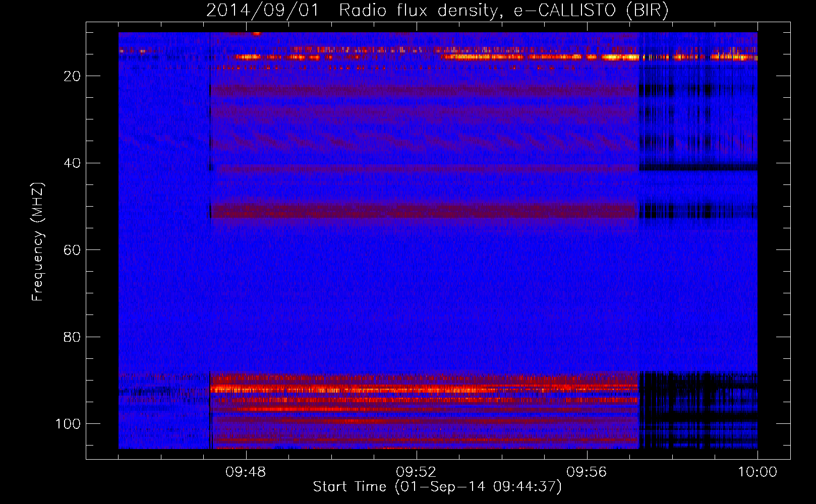This screenshot has width=816, height=504.
Task: Select the 09:52 time tick label
Action: pos(416,472)
